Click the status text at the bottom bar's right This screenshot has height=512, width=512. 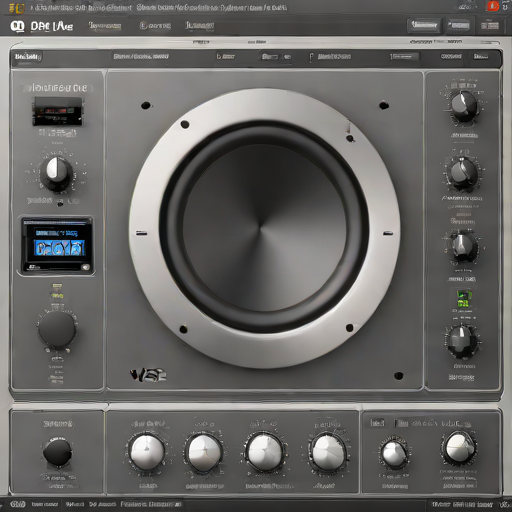(x=462, y=505)
